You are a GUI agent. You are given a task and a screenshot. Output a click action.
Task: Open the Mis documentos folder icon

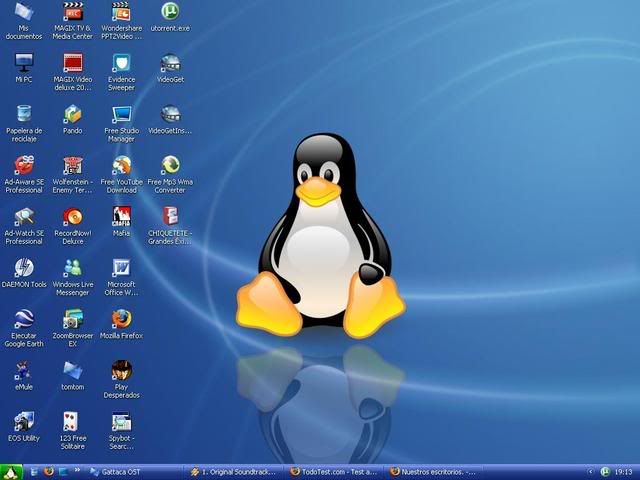click(x=24, y=13)
